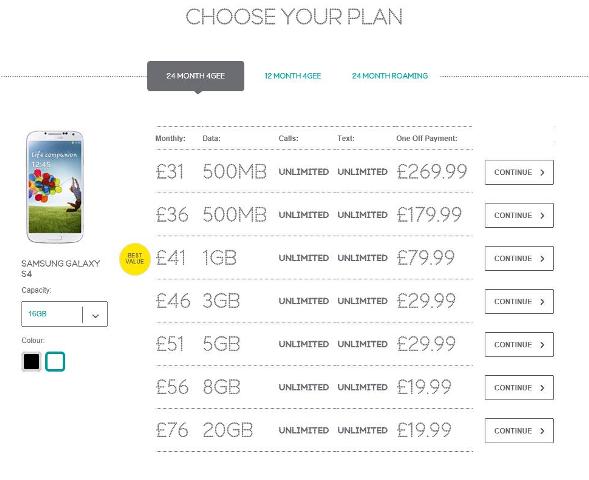Continue with the £76 20GB plan
The height and width of the screenshot is (480, 589).
pos(519,431)
